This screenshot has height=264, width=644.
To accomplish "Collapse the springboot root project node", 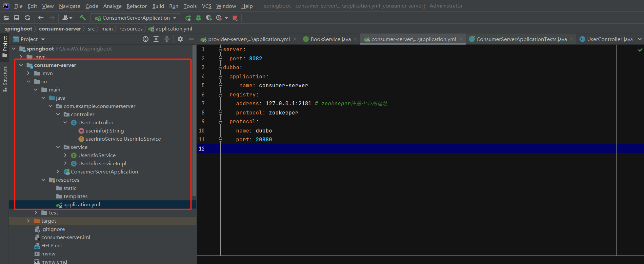I will (14, 49).
